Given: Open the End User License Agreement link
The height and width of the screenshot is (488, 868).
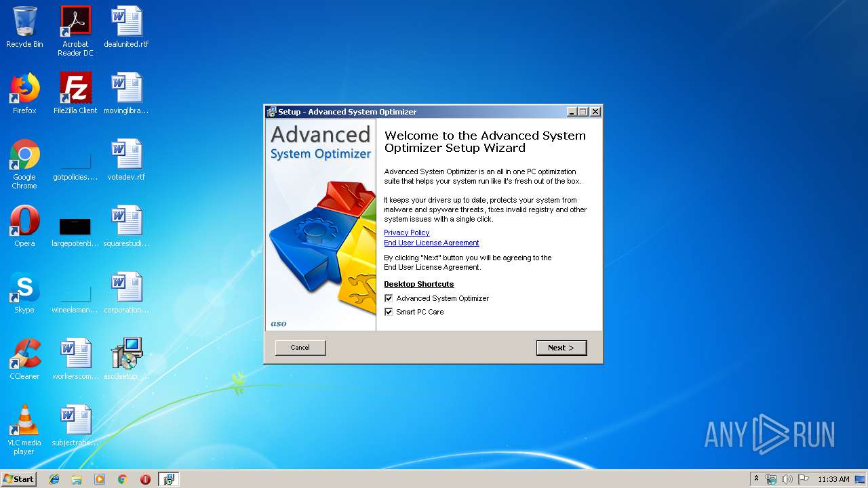Looking at the screenshot, I should click(431, 243).
